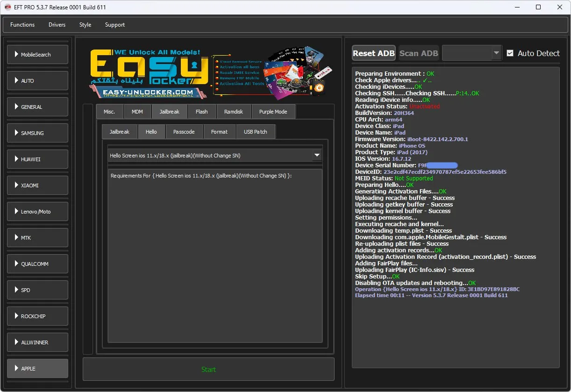Open the Style menu

pyautogui.click(x=85, y=25)
